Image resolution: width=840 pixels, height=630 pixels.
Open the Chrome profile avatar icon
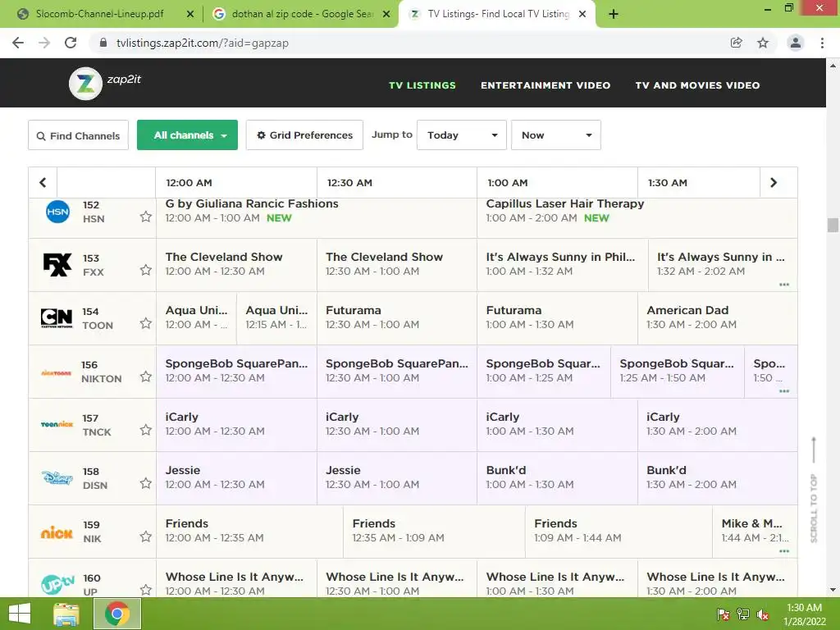pos(796,43)
